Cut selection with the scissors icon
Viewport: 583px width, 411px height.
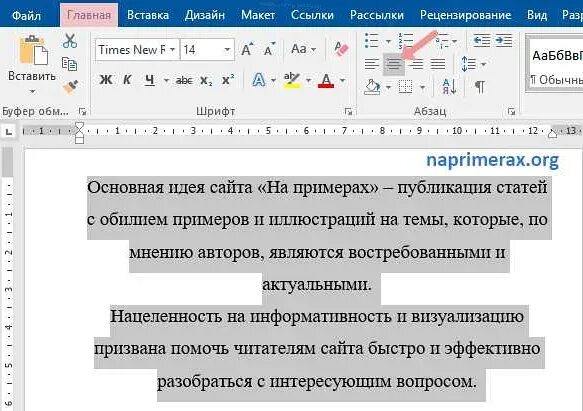coord(70,41)
